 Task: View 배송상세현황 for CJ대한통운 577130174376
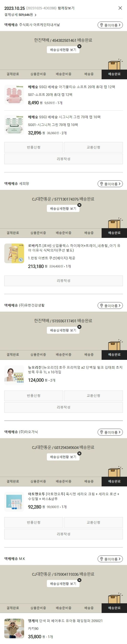[x=63, y=208]
